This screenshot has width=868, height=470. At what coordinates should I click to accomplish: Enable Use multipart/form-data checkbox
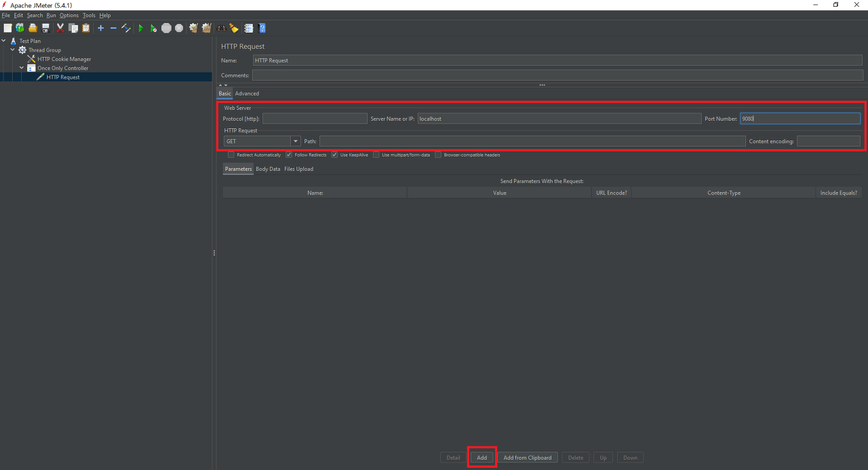point(376,155)
